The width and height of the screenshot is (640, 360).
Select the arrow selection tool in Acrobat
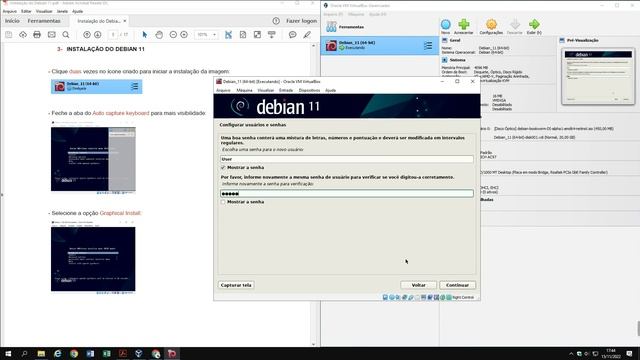click(x=144, y=35)
